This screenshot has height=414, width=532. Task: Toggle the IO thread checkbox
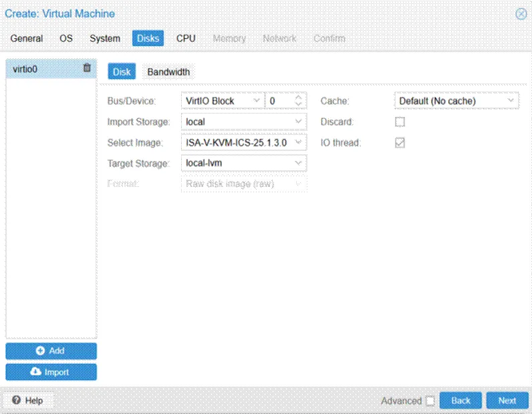pyautogui.click(x=400, y=143)
